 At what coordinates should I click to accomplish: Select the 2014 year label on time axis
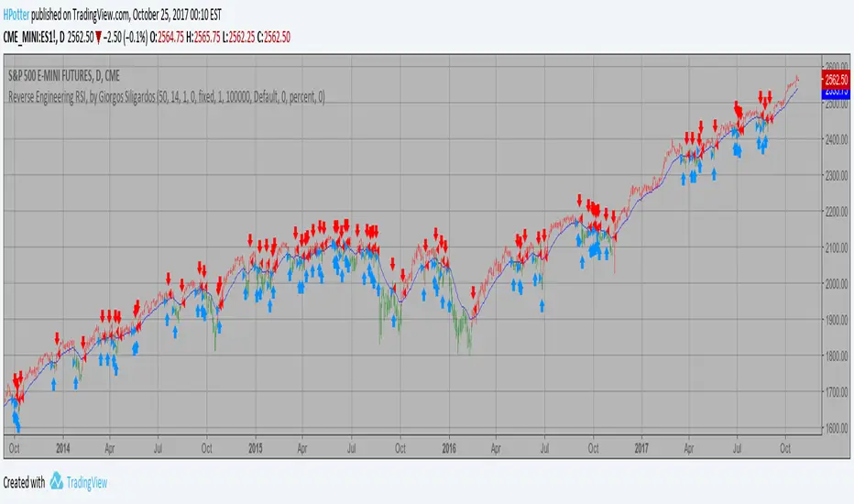[x=63, y=448]
